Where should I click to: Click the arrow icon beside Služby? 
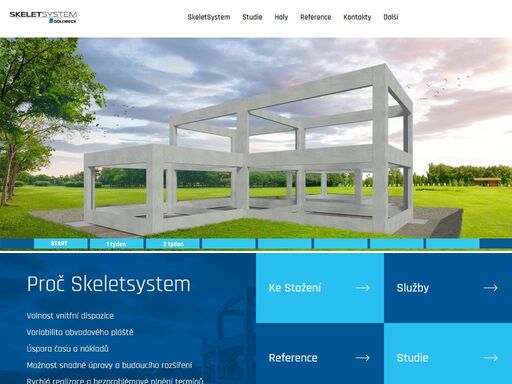click(x=490, y=288)
